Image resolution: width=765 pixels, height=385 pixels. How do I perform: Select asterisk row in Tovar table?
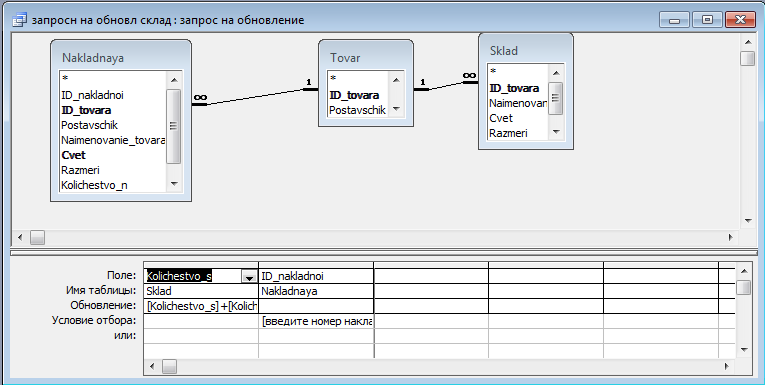point(333,79)
